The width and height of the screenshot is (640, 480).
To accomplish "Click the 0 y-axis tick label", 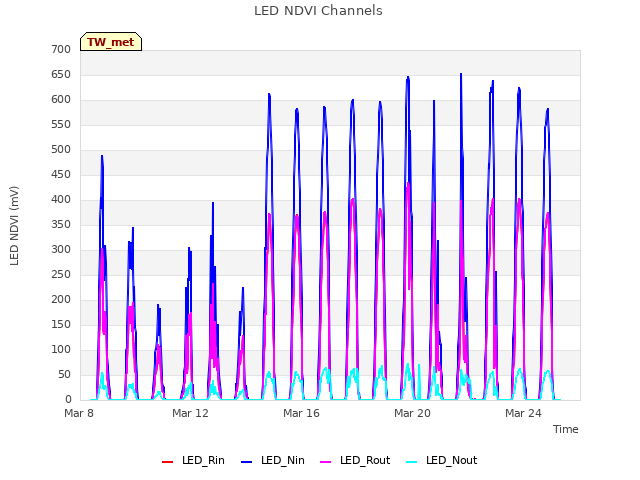I will pyautogui.click(x=68, y=400).
